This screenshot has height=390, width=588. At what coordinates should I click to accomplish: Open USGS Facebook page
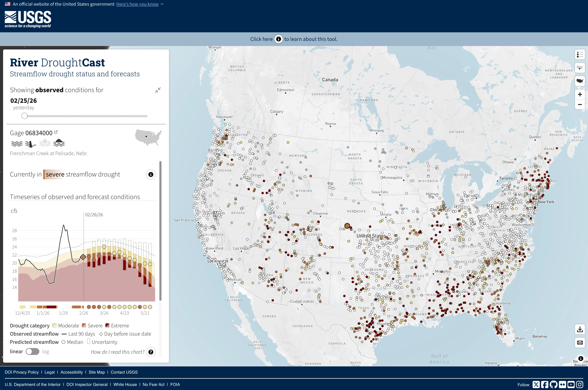(x=545, y=385)
